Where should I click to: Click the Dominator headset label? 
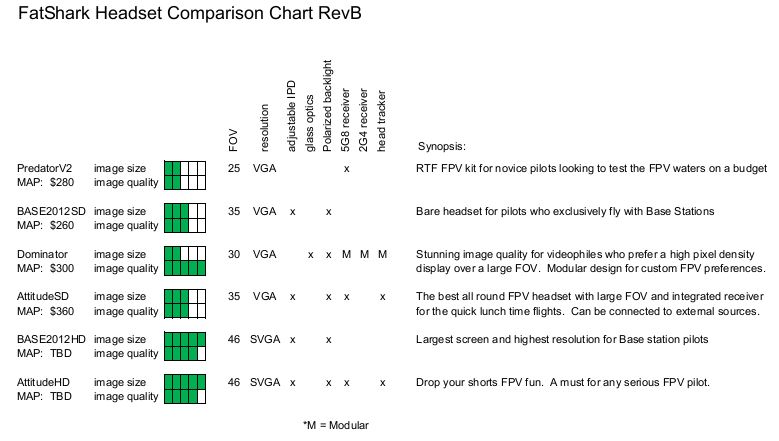(x=43, y=254)
